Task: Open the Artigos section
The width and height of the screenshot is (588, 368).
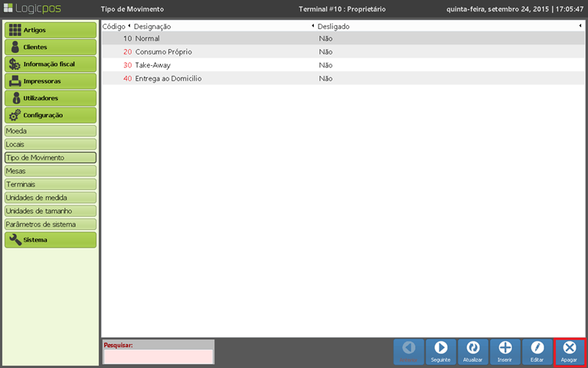Action: click(51, 31)
